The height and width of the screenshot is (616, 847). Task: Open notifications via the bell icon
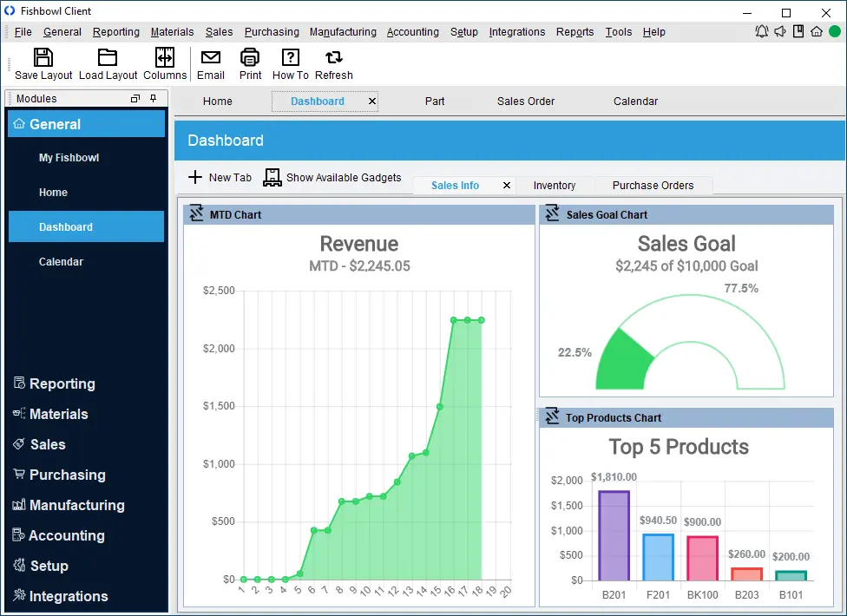761,31
